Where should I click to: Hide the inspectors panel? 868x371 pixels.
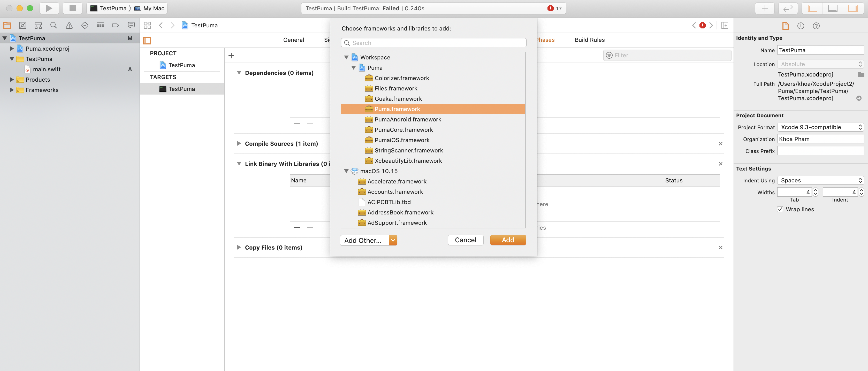click(x=853, y=8)
